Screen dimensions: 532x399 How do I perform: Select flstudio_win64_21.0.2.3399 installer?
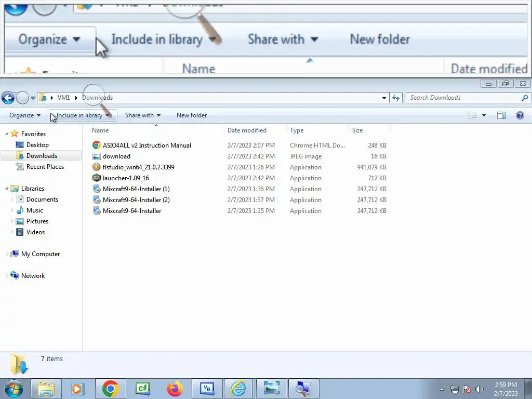[138, 167]
